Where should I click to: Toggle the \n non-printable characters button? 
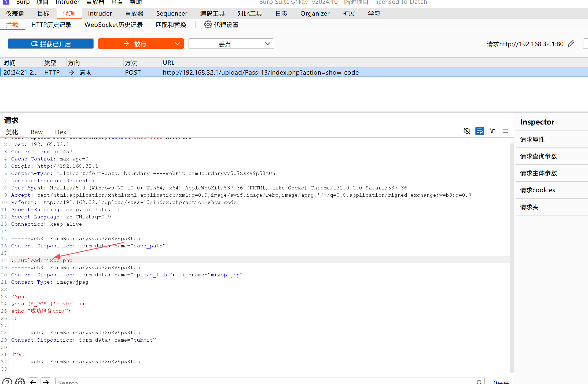(493, 131)
